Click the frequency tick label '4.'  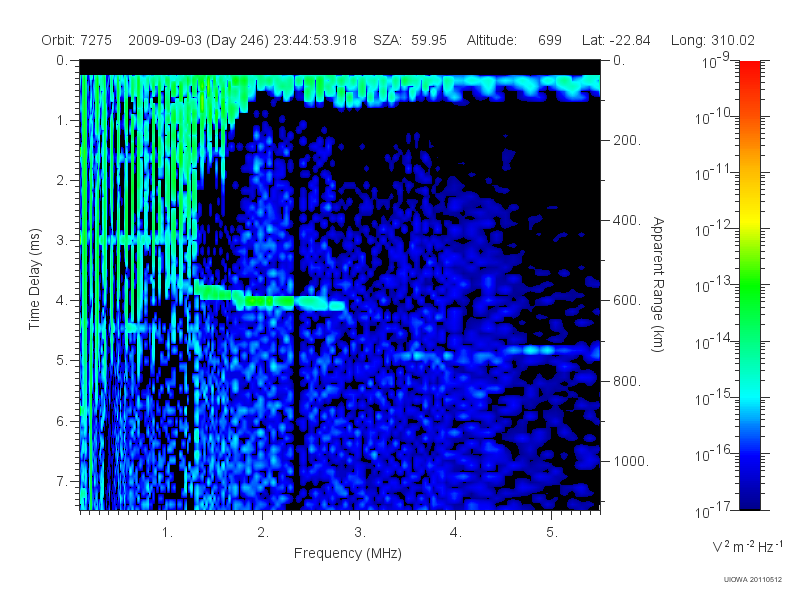click(x=456, y=533)
